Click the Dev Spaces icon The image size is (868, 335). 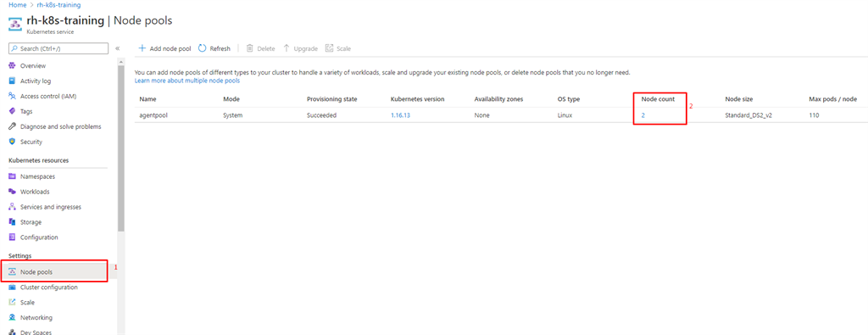click(x=12, y=332)
